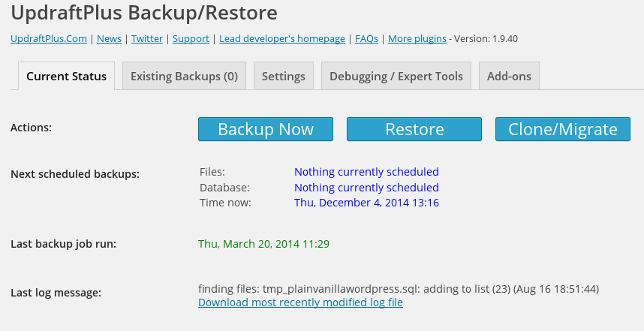
Task: Open the Support link
Action: point(191,38)
